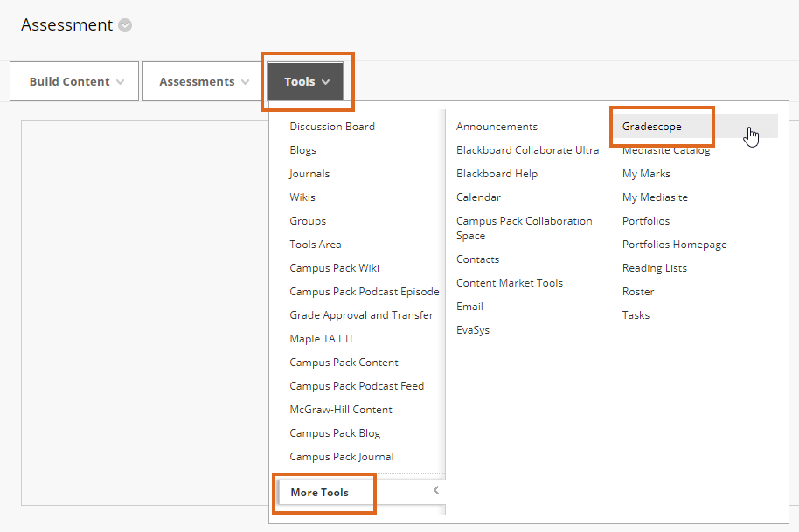
Task: Add a Maple TA LTI item
Action: click(x=321, y=339)
